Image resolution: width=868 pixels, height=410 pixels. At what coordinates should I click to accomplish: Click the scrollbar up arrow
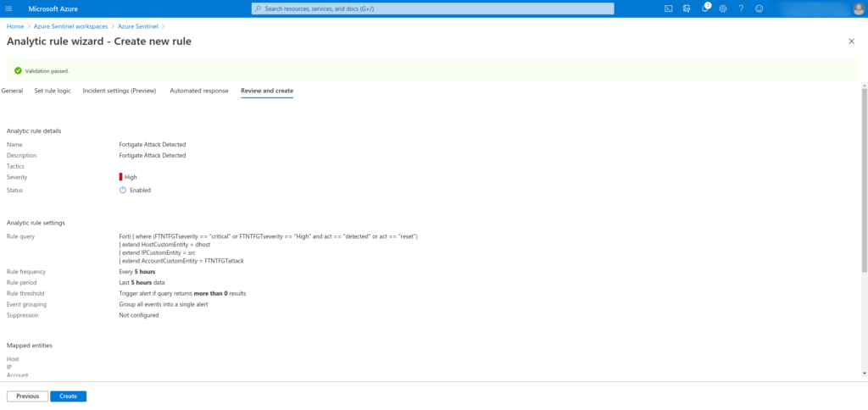pyautogui.click(x=865, y=85)
